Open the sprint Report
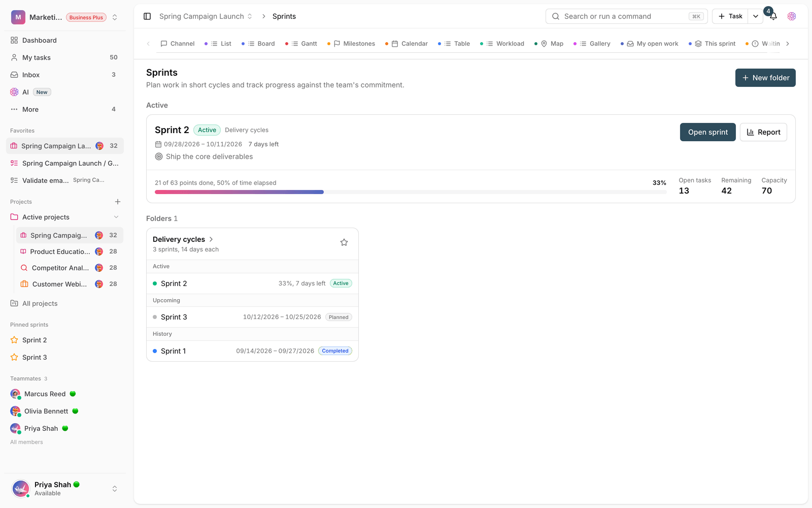The width and height of the screenshot is (812, 508). click(x=763, y=132)
